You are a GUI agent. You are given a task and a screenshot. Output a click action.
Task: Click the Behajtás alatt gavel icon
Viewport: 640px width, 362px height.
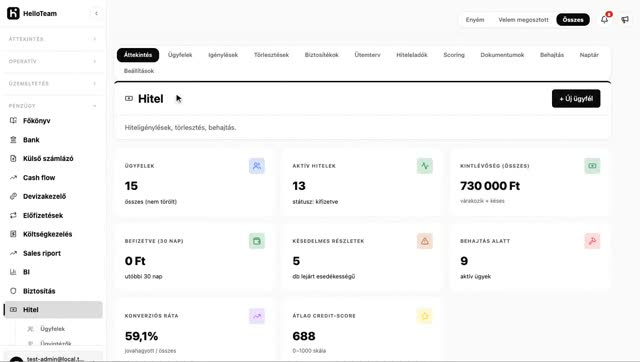pyautogui.click(x=592, y=241)
